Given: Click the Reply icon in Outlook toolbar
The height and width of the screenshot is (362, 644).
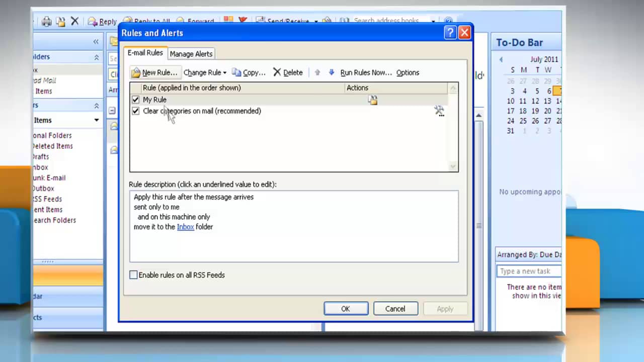Looking at the screenshot, I should 93,22.
